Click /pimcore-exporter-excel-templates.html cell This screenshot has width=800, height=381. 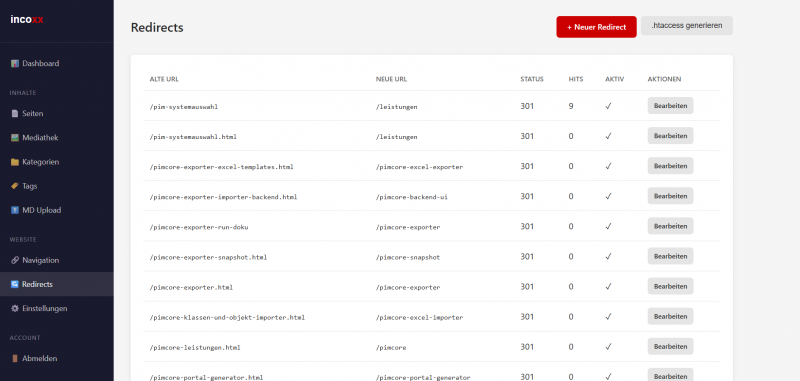click(221, 167)
